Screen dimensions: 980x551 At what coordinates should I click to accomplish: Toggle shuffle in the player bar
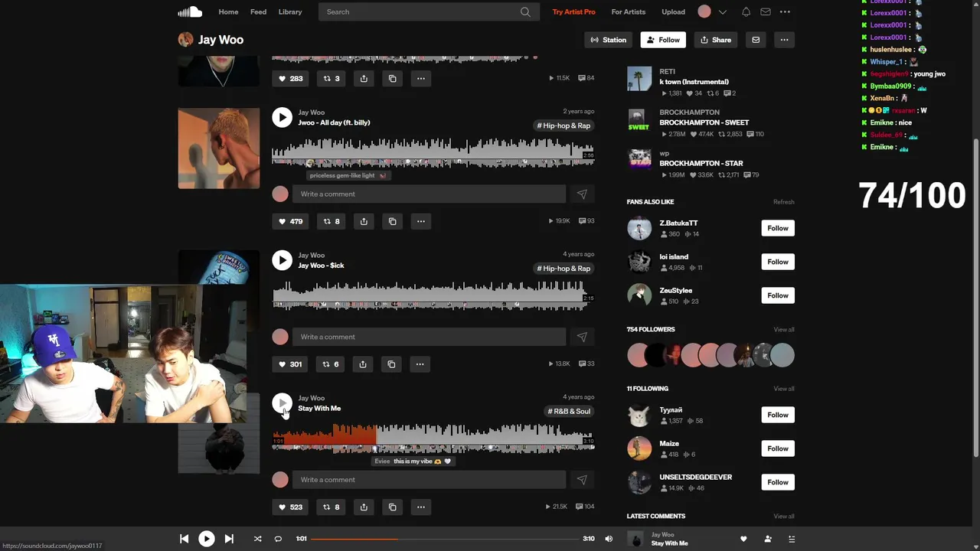[x=257, y=539]
